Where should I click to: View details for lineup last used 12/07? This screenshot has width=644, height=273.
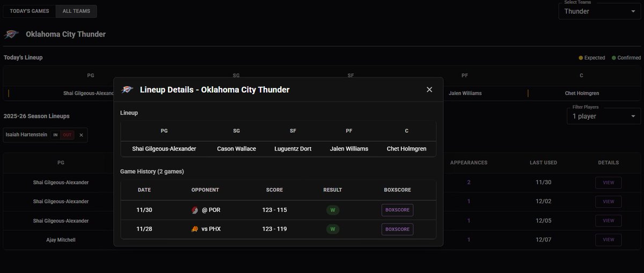pos(608,240)
